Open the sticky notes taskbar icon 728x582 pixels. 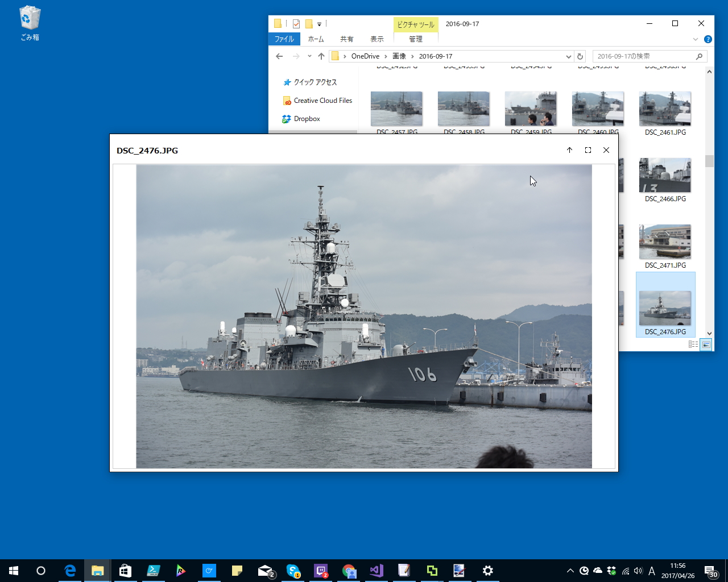pyautogui.click(x=237, y=571)
